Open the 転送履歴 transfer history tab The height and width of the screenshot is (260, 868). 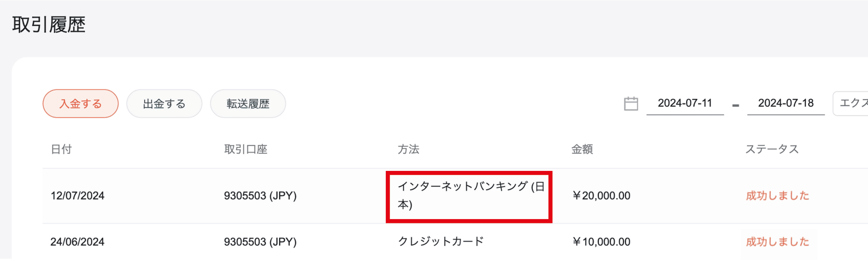248,104
